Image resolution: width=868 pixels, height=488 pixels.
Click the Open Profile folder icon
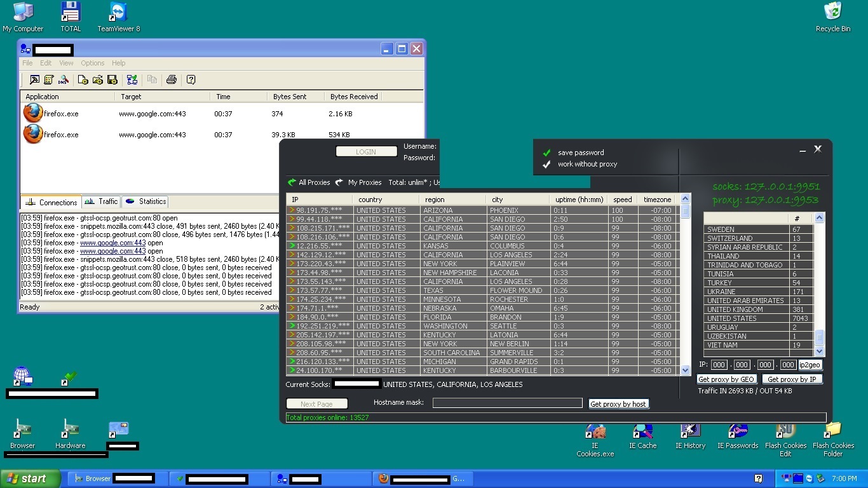point(98,79)
